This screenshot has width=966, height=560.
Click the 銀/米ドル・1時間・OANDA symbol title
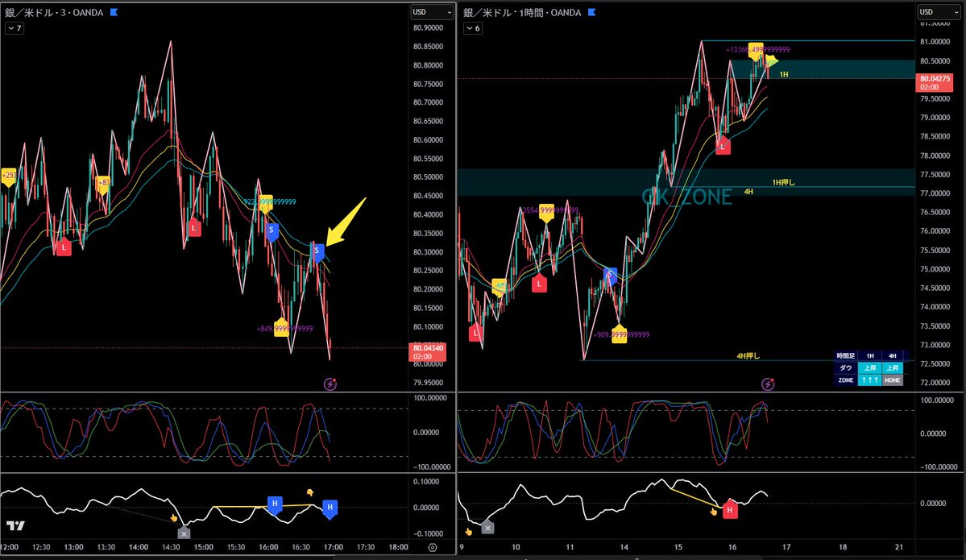[522, 12]
